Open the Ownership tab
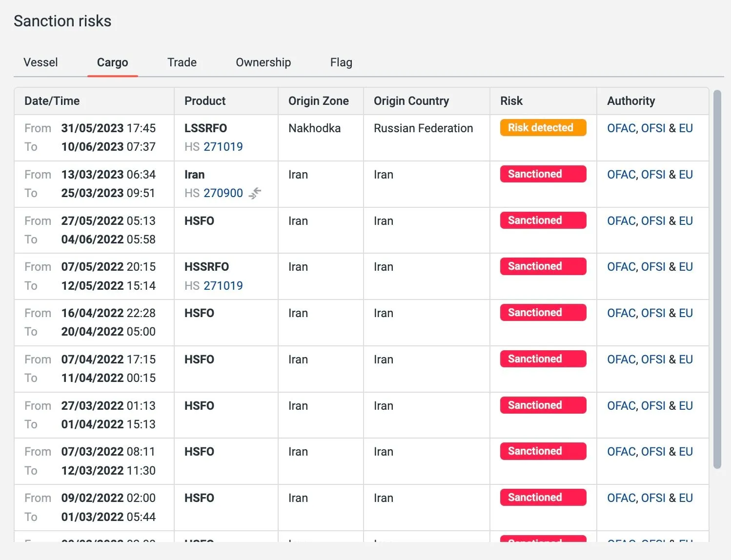Viewport: 731px width, 560px height. point(264,62)
